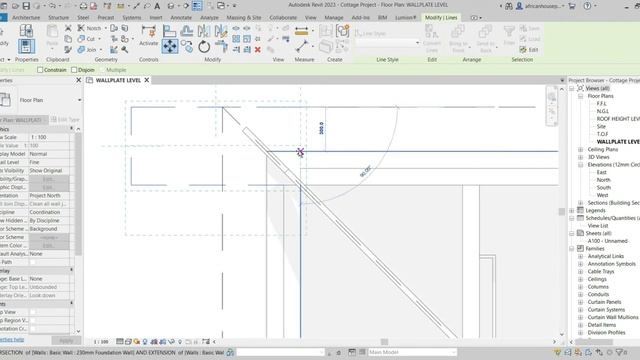Open the ROOF HEIGHT LEVEL floor plan
The image size is (640, 360).
tap(618, 119)
